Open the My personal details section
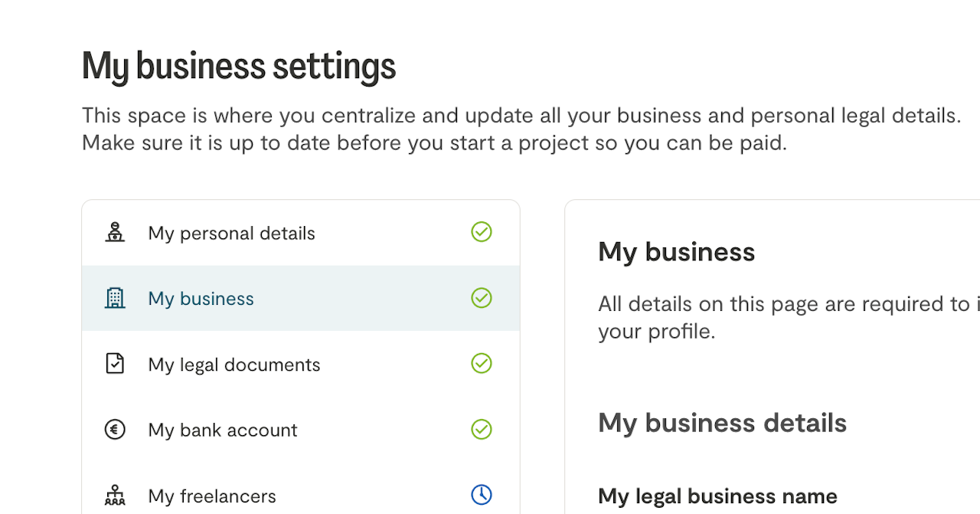The height and width of the screenshot is (514, 980). pyautogui.click(x=231, y=234)
